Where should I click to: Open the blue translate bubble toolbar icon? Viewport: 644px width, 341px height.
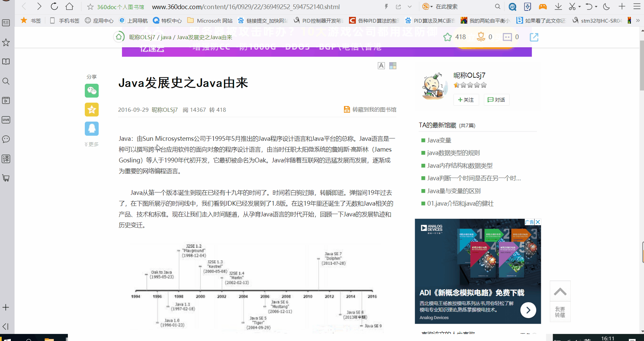click(513, 7)
